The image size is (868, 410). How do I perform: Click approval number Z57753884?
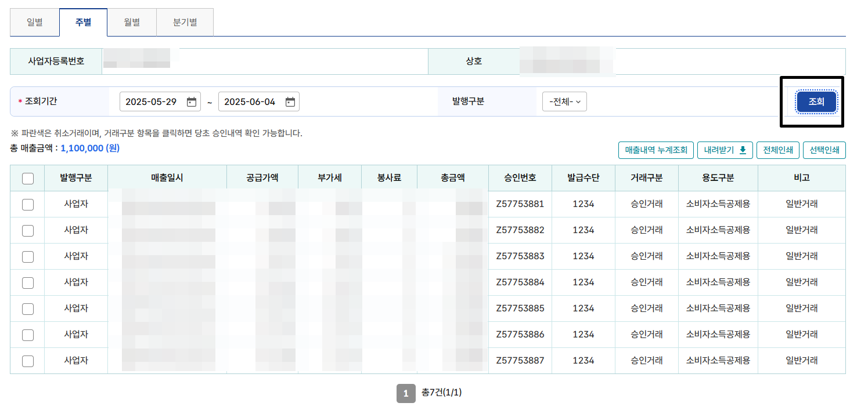click(x=520, y=282)
